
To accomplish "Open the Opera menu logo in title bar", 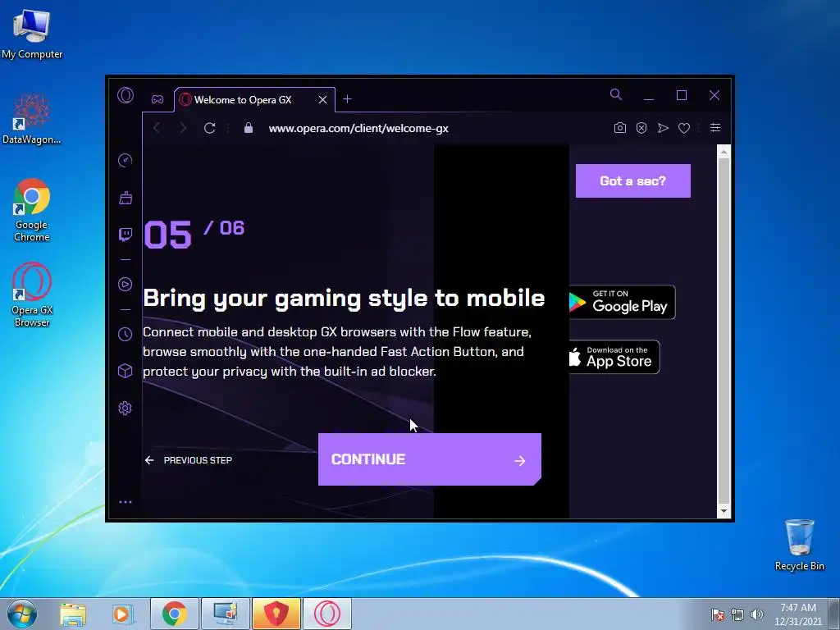I will tap(126, 95).
